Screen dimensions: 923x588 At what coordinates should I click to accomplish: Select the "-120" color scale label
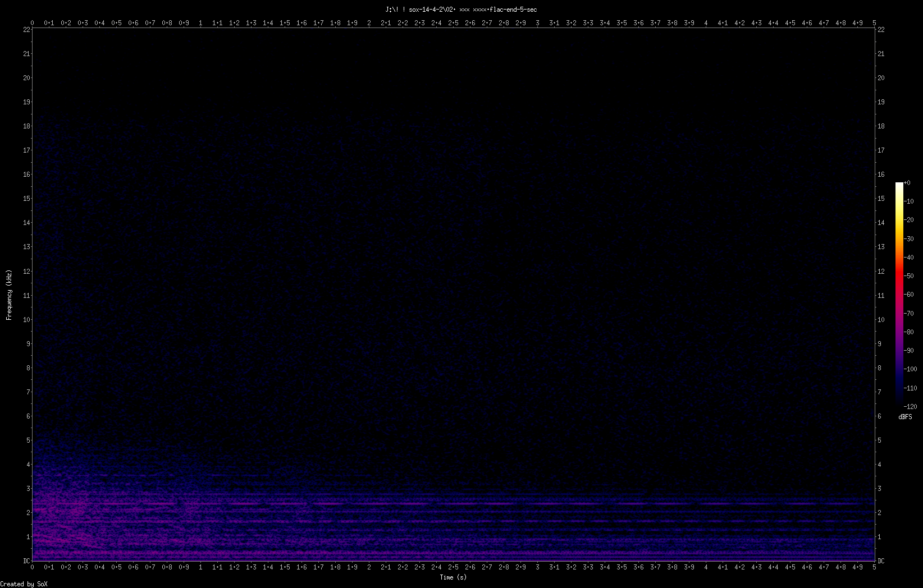coord(911,407)
